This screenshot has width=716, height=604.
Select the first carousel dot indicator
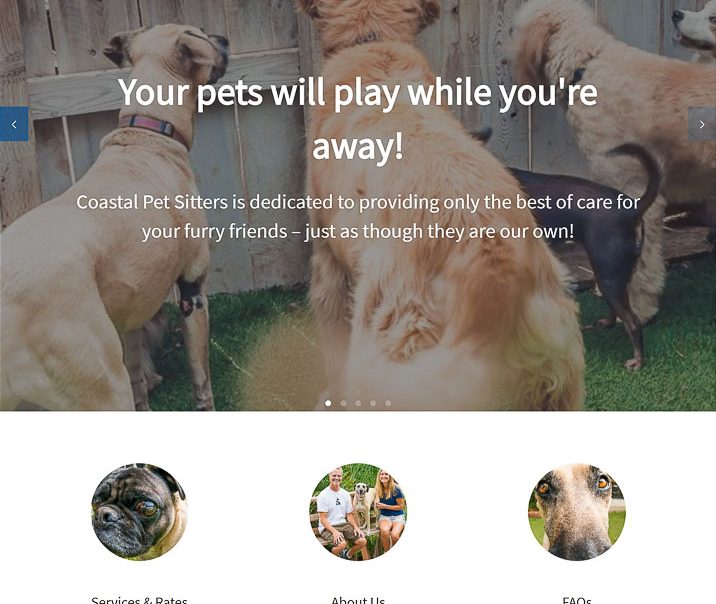point(328,403)
